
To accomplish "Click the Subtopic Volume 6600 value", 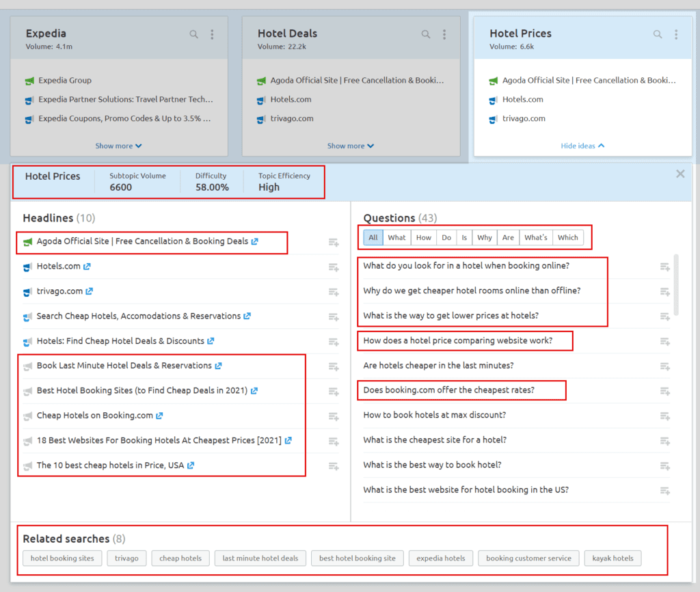I will pyautogui.click(x=121, y=187).
